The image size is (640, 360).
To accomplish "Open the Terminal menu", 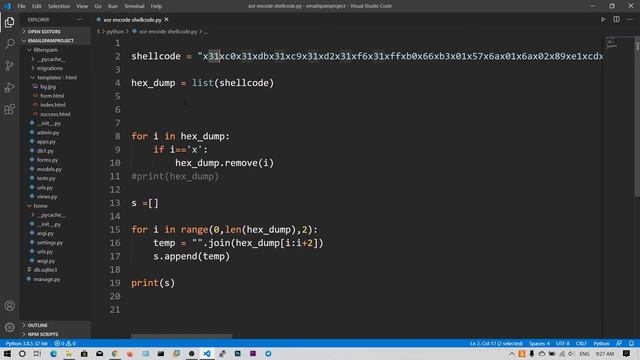I will point(134,6).
